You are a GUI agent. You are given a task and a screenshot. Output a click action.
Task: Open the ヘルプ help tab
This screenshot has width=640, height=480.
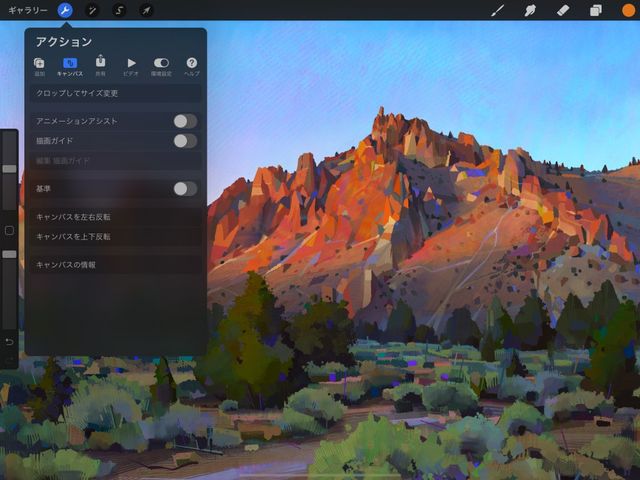[x=191, y=67]
